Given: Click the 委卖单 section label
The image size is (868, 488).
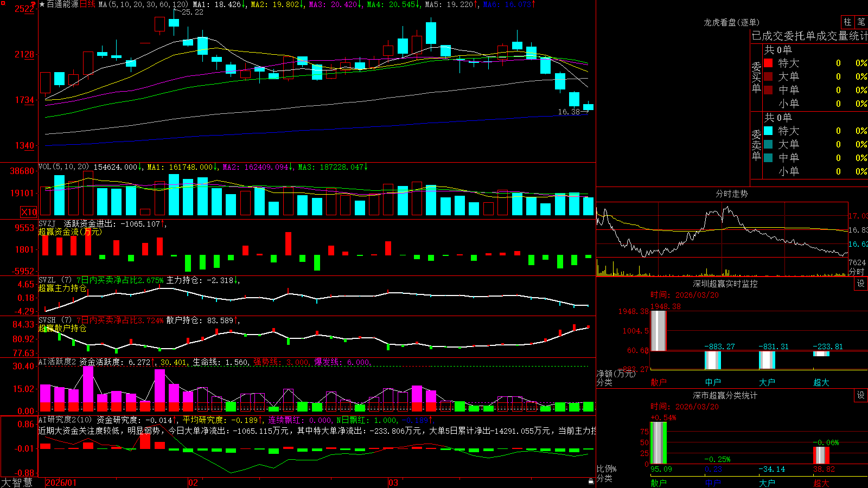Looking at the screenshot, I should 756,144.
